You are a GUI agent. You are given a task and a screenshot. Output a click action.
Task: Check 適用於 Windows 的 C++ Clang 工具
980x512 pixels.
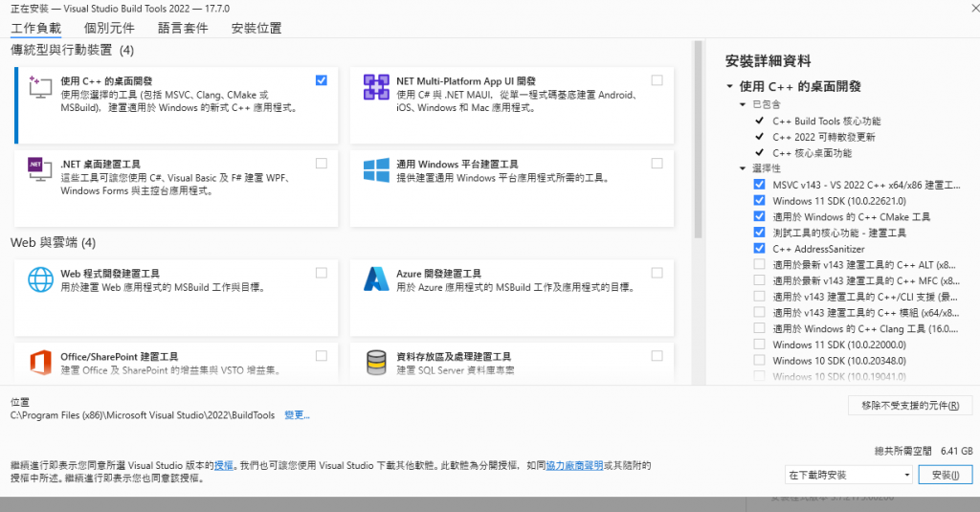click(x=759, y=327)
